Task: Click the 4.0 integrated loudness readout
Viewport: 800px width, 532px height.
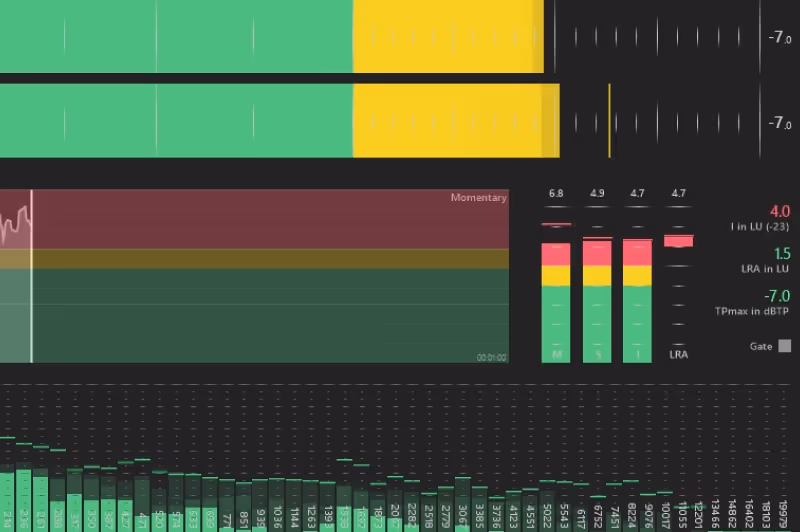Action: tap(779, 211)
